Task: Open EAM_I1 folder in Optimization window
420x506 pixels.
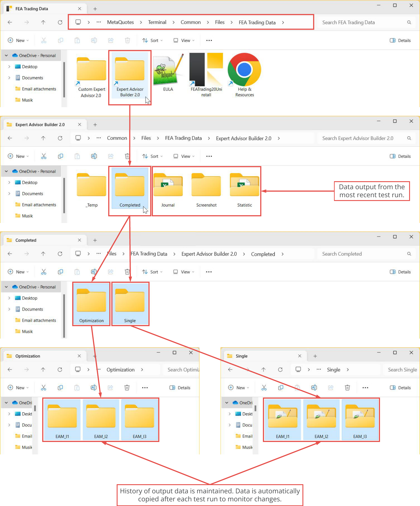Action: point(62,420)
